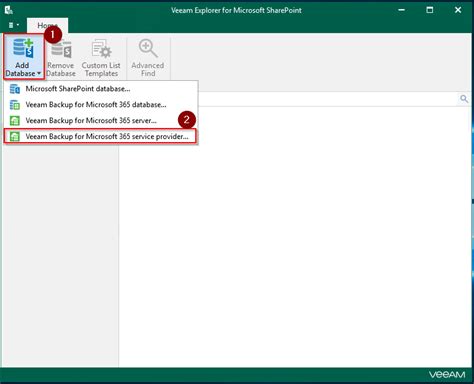Open the main application menu dropdown
Screen dimensions: 474x384
tap(13, 25)
